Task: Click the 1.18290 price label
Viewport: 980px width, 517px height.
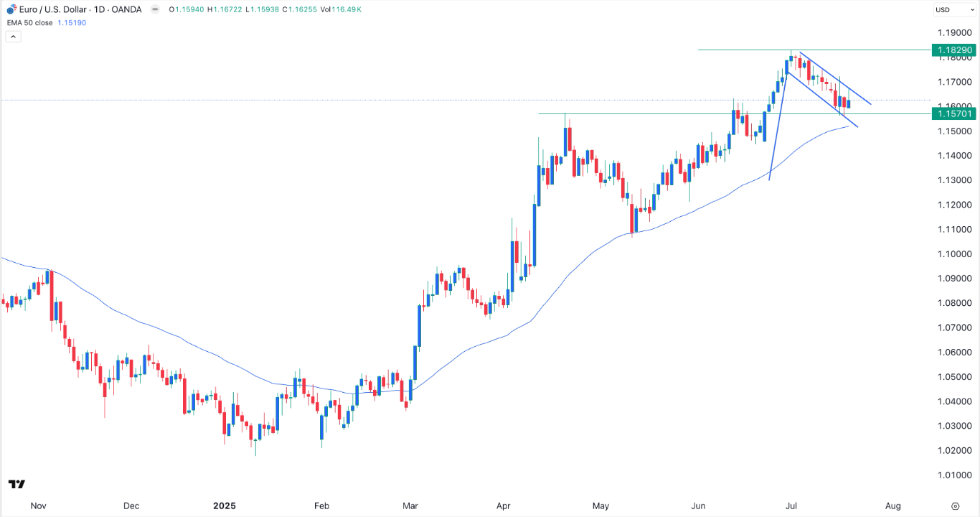Action: 953,50
